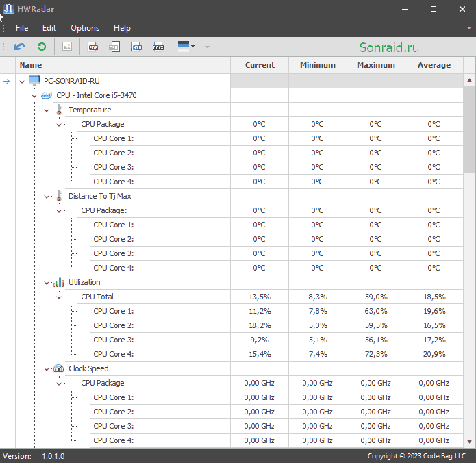
Task: Export report to CSV
Action: pyautogui.click(x=114, y=47)
